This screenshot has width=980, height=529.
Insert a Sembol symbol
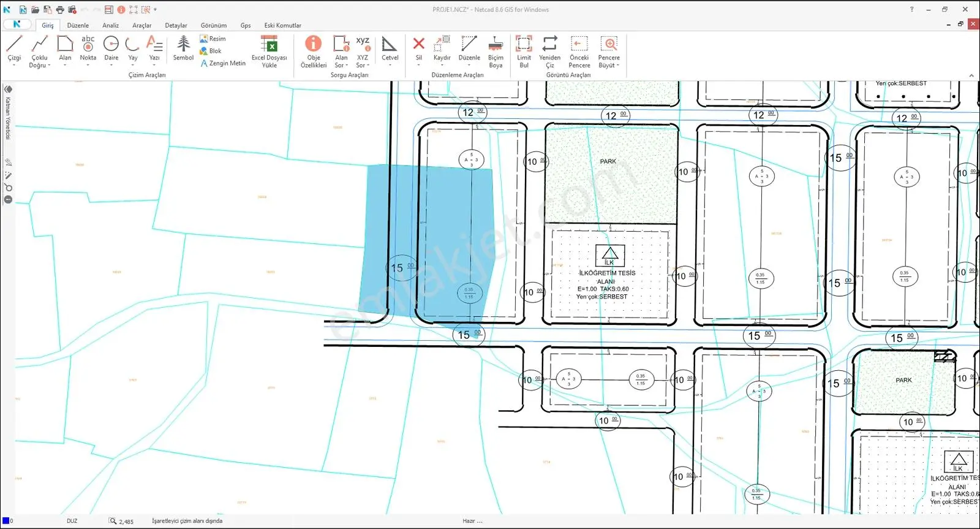[183, 48]
